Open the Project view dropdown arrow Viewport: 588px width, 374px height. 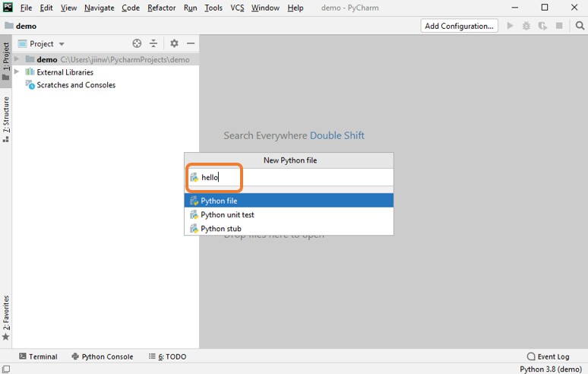click(62, 44)
